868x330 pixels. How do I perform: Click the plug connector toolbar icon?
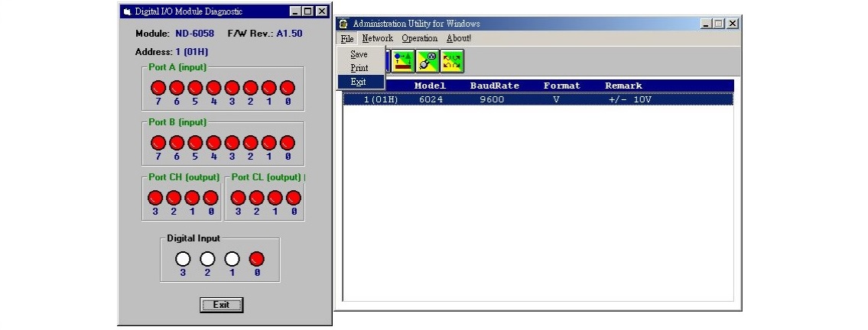pos(427,61)
